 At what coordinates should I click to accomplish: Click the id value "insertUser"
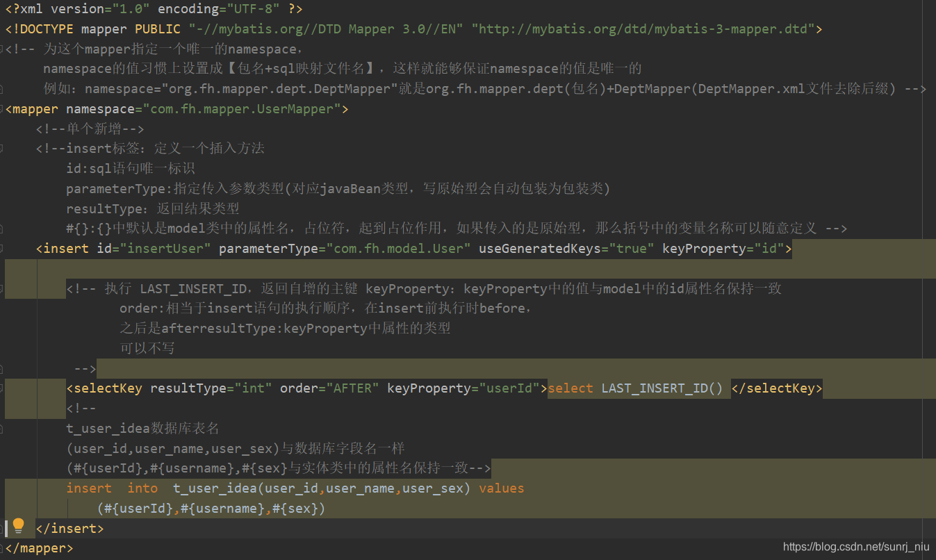pos(165,249)
